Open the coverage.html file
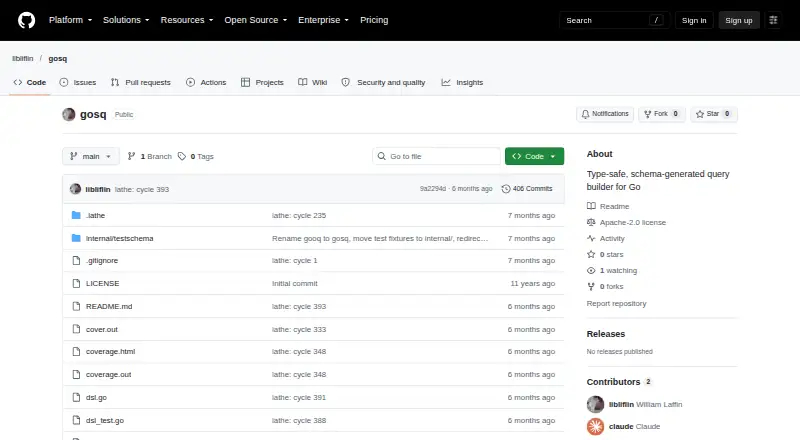This screenshot has height=440, width=800. [x=111, y=352]
